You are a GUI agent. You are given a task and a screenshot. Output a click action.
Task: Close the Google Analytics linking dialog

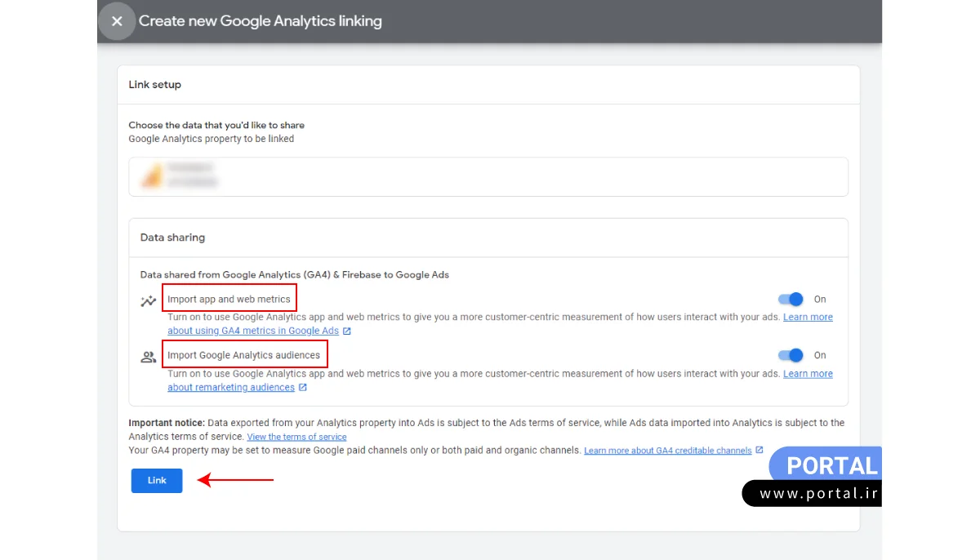pyautogui.click(x=117, y=21)
